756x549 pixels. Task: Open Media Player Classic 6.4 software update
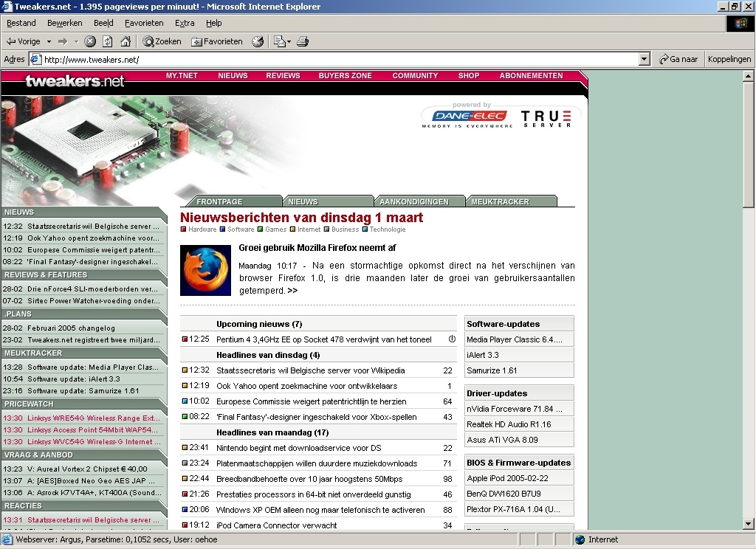coord(515,339)
